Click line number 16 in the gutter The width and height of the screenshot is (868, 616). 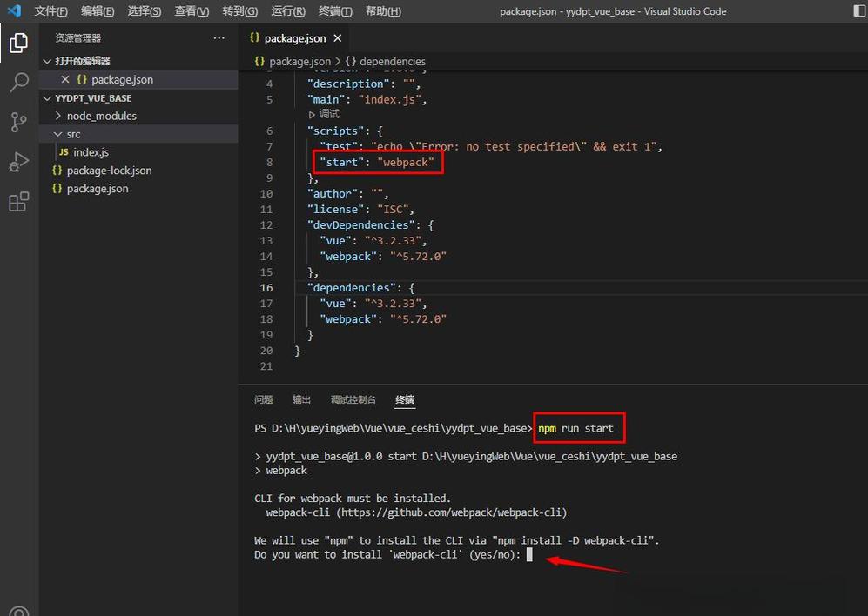point(266,288)
